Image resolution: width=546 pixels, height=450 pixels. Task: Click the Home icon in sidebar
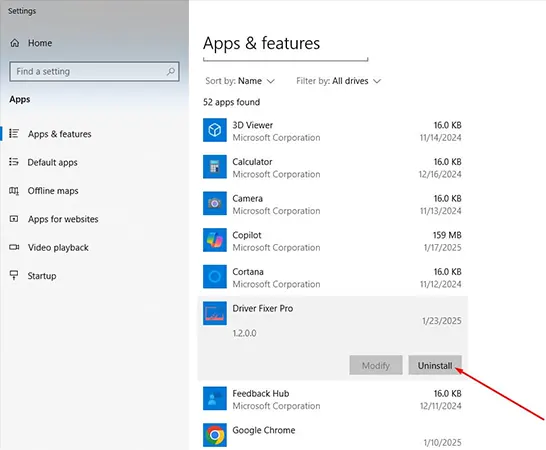[15, 43]
